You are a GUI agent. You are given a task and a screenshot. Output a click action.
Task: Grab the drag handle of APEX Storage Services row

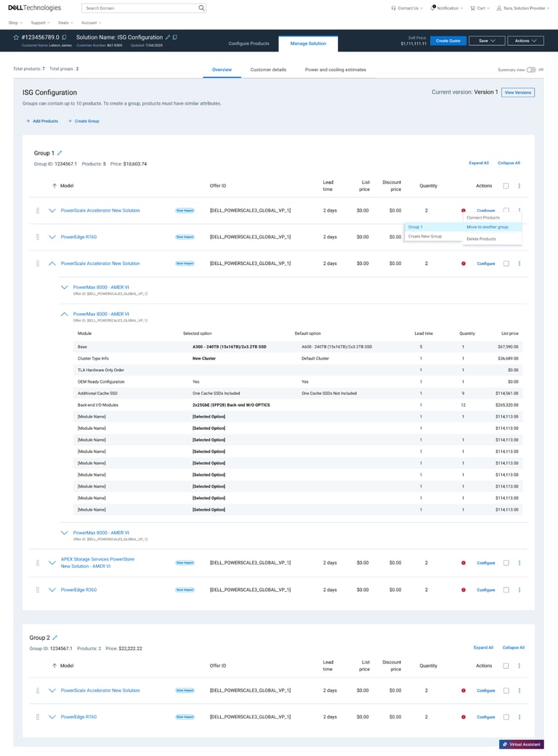(x=38, y=563)
